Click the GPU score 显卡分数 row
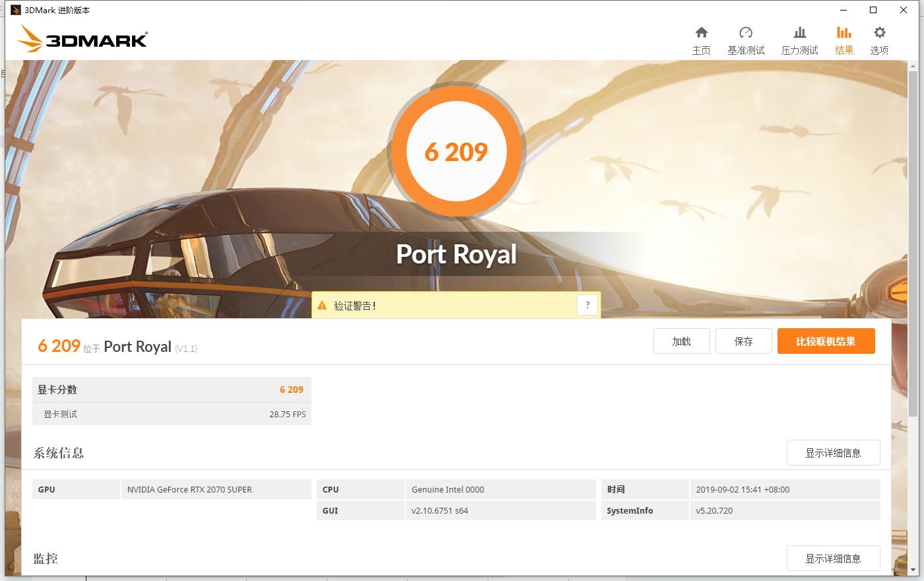Screen dimensions: 924x581 tap(172, 390)
